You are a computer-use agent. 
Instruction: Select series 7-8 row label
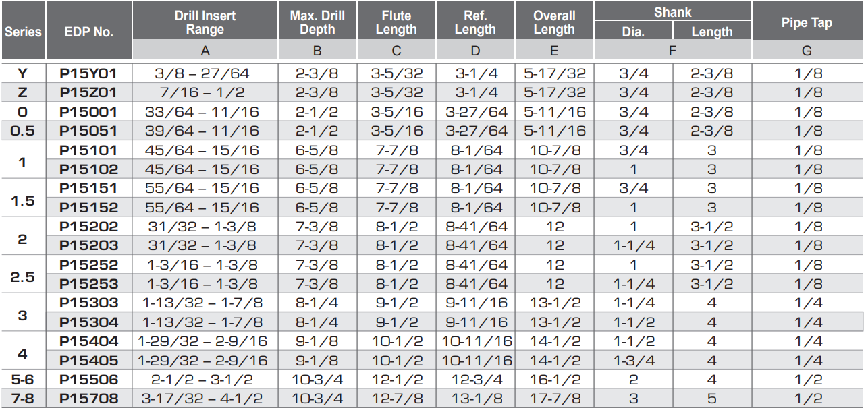[23, 399]
